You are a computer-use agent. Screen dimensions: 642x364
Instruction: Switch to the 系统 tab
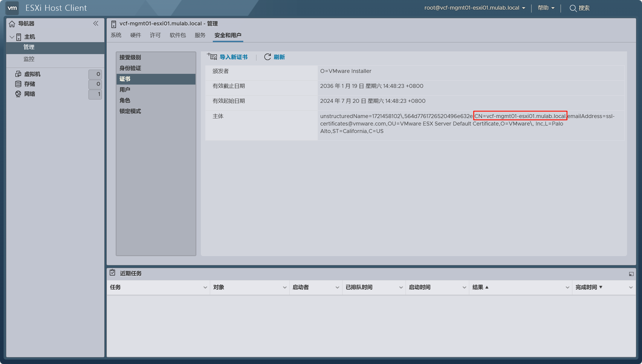[x=116, y=35]
